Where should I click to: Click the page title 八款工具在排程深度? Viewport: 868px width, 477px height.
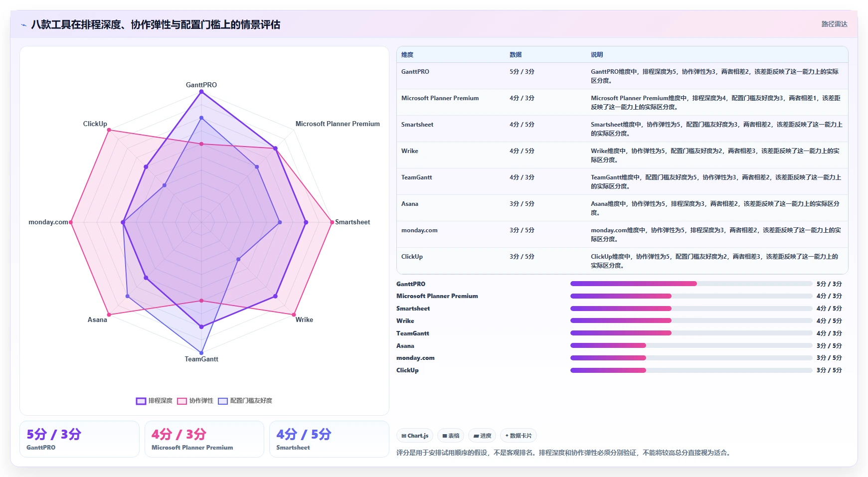point(156,24)
